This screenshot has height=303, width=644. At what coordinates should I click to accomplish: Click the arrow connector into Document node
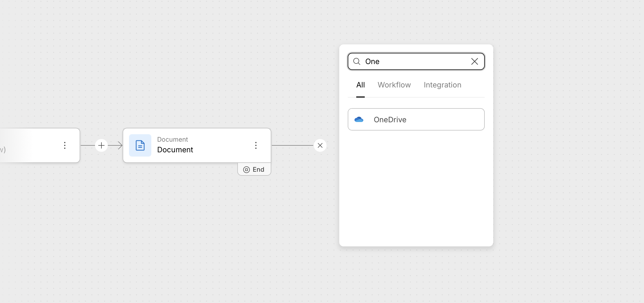tap(117, 145)
